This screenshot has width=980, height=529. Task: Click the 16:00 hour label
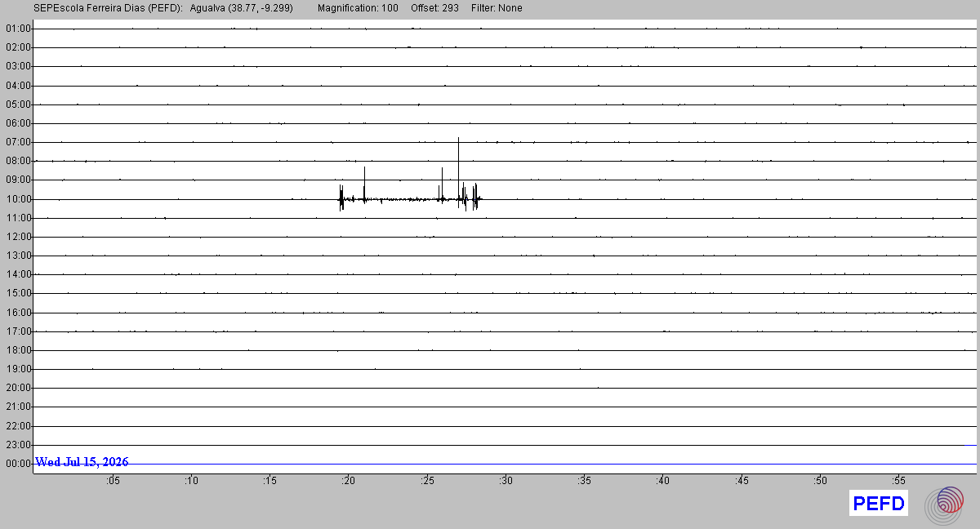click(x=18, y=313)
